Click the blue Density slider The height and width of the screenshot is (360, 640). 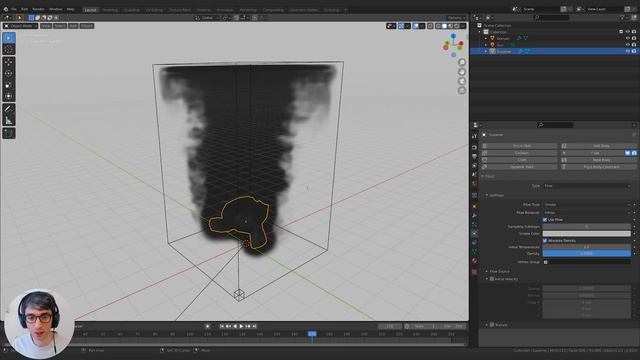click(587, 253)
